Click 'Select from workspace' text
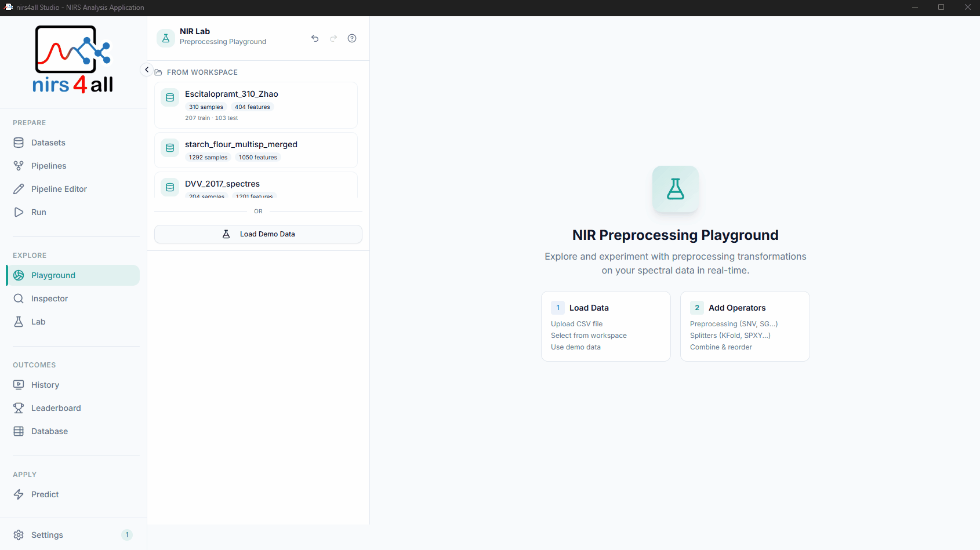 click(x=589, y=336)
